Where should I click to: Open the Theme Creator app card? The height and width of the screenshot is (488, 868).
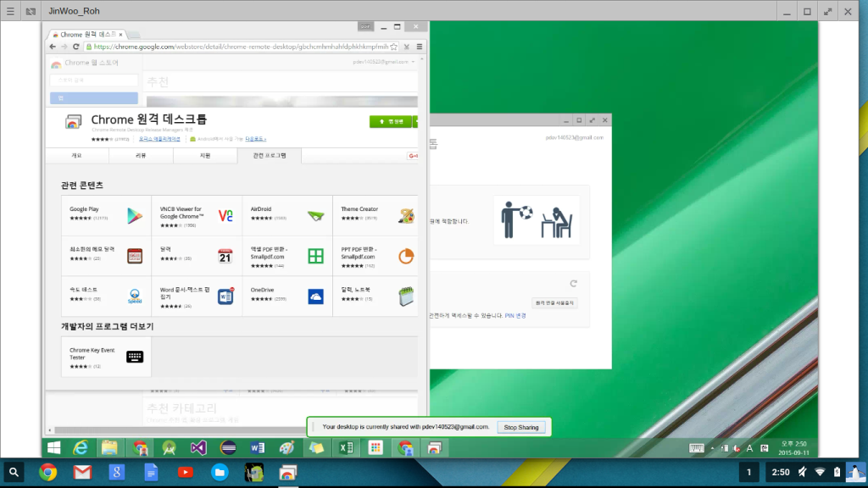376,215
